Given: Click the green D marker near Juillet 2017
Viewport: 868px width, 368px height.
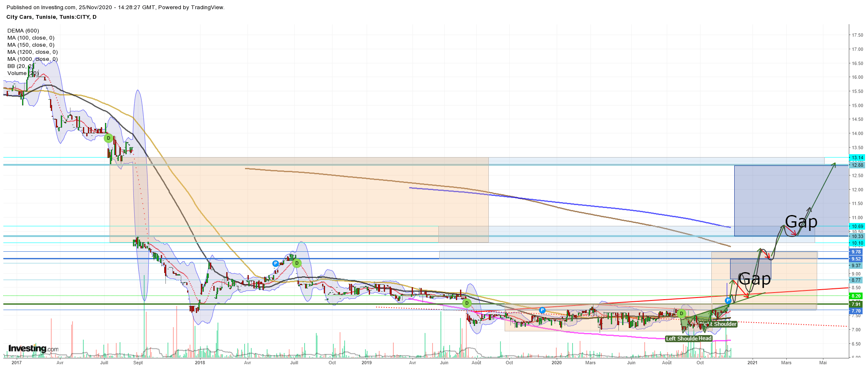Looking at the screenshot, I should [108, 138].
